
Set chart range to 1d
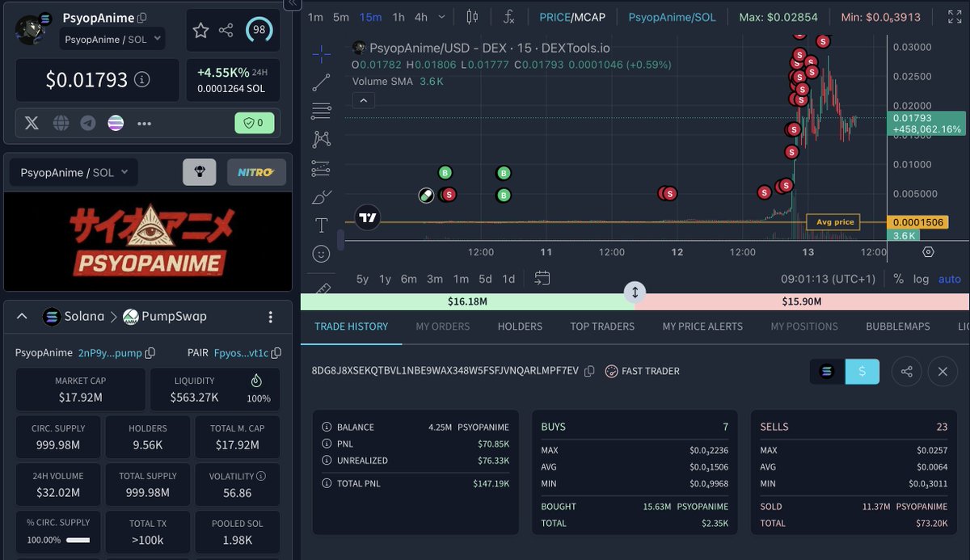tap(508, 279)
